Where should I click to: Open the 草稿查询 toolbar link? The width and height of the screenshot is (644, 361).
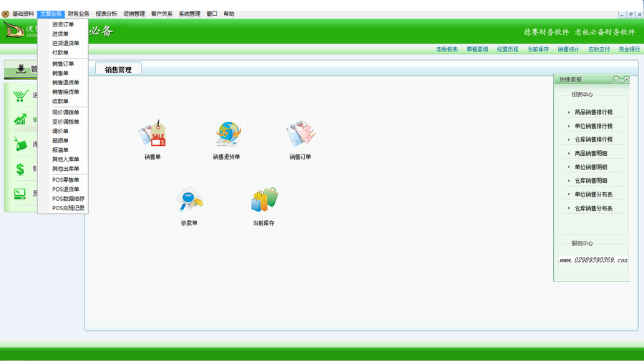pyautogui.click(x=477, y=49)
